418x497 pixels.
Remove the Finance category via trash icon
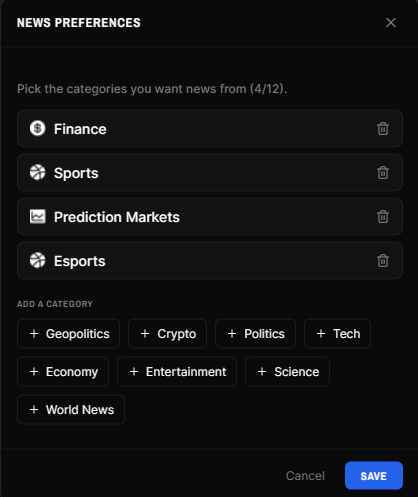click(x=383, y=129)
